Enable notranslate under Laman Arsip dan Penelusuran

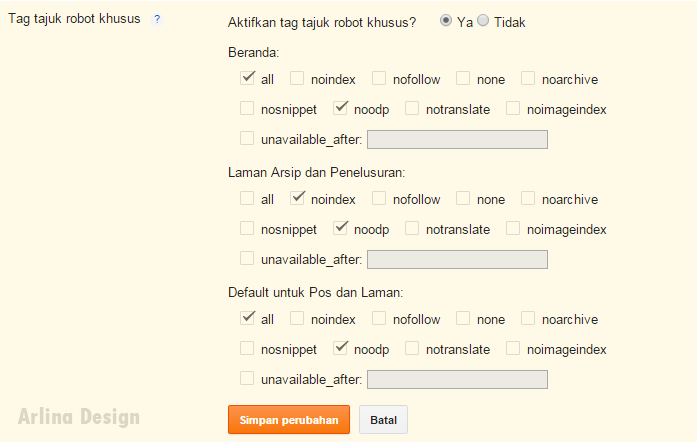click(x=412, y=228)
